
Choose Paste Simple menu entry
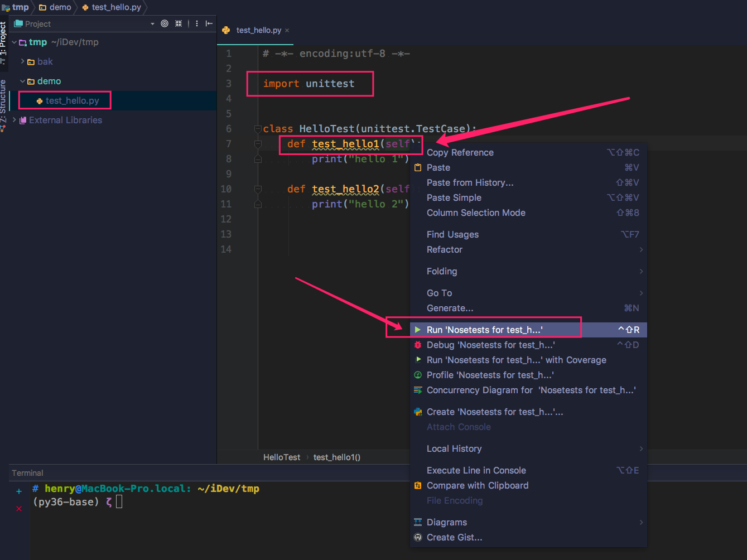click(528, 198)
